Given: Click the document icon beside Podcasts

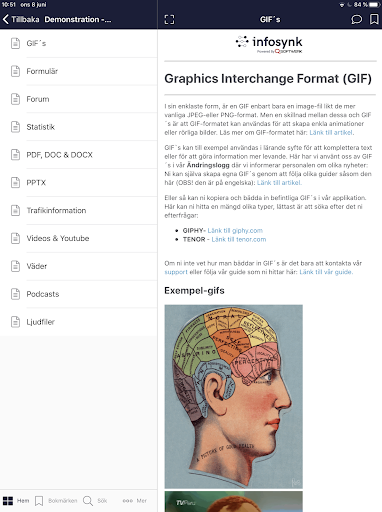Looking at the screenshot, I should pos(15,294).
